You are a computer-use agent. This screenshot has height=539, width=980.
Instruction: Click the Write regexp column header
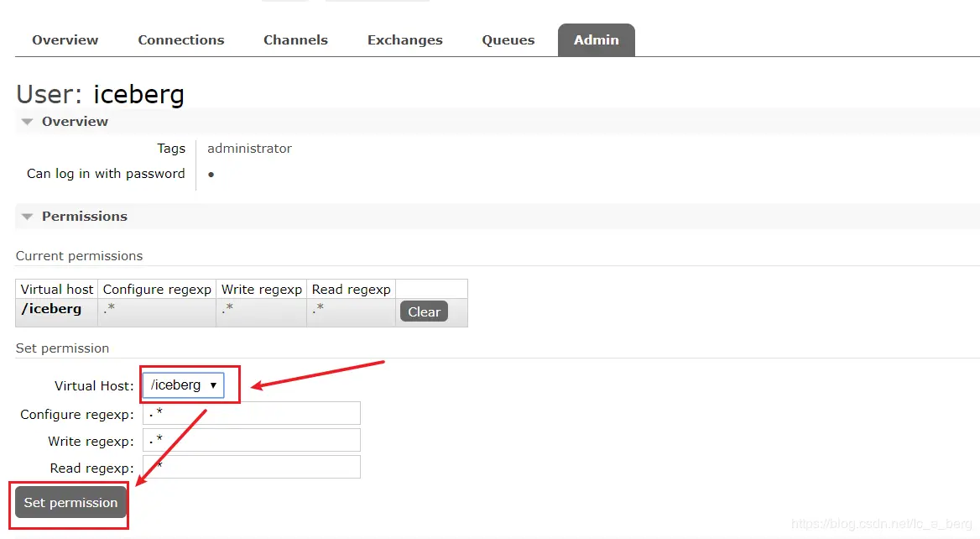pos(261,290)
